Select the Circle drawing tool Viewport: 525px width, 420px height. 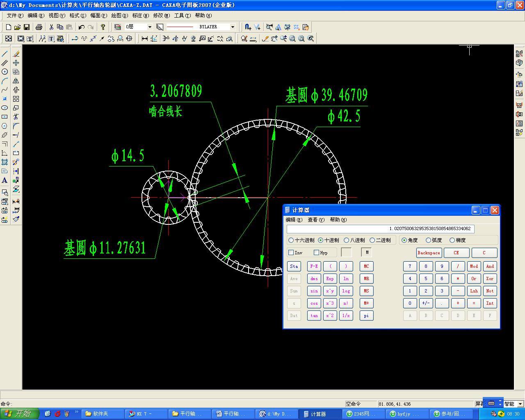[5, 72]
